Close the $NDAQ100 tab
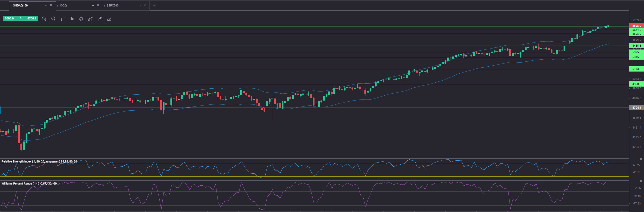This screenshot has height=212, width=644. pos(51,5)
